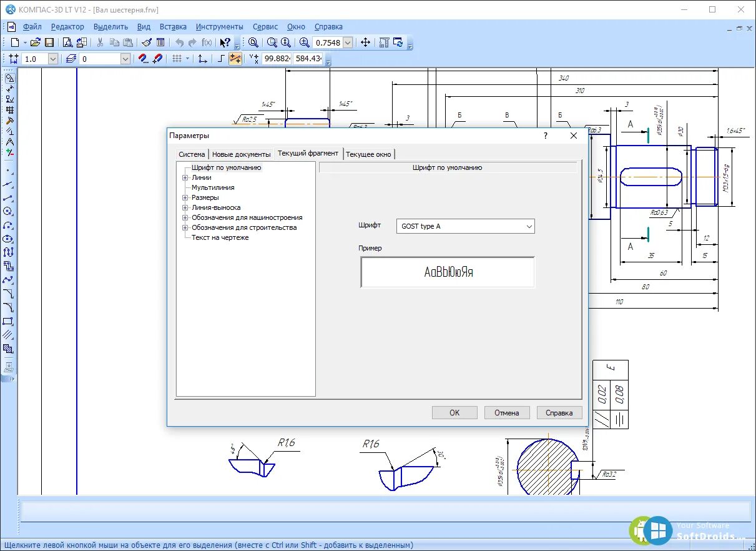The height and width of the screenshot is (551, 756).
Task: Click the dialog question-mark help button
Action: pyautogui.click(x=546, y=136)
